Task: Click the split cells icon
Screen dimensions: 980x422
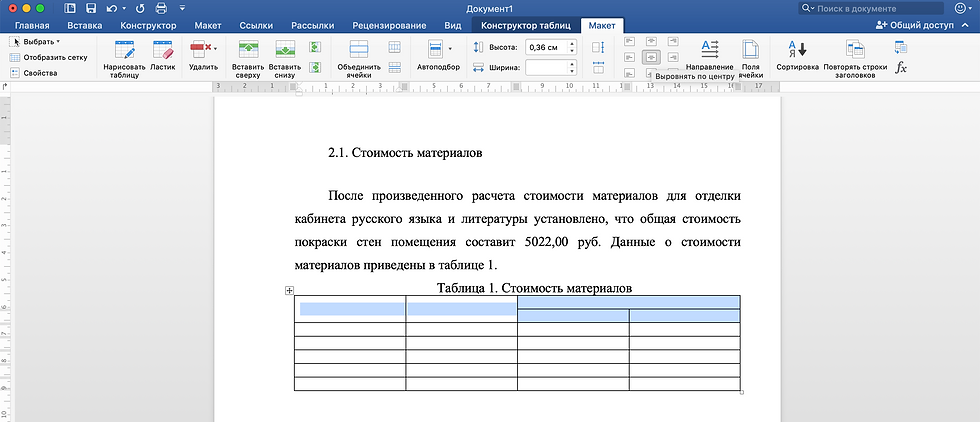Action: (395, 47)
